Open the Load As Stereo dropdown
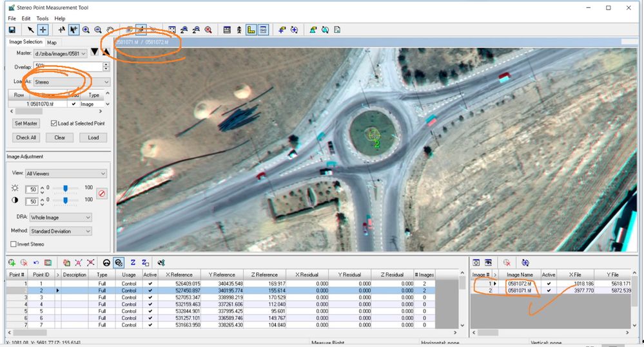Image resolution: width=644 pixels, height=347 pixels. click(72, 82)
